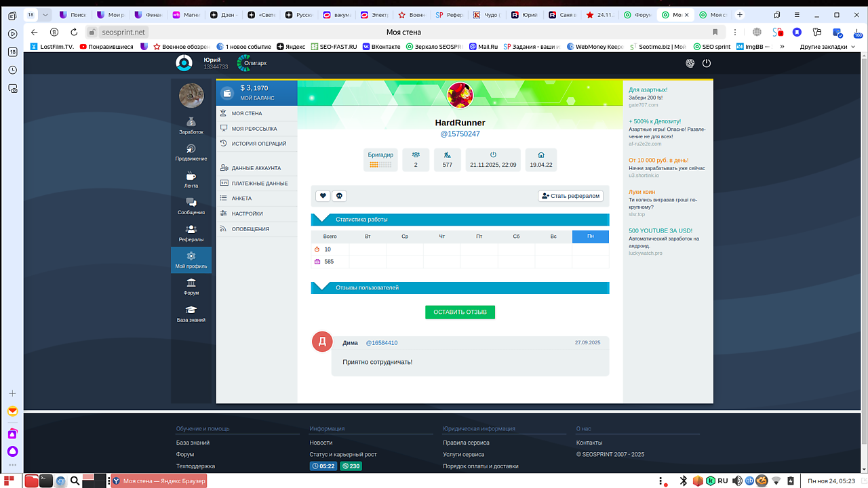Open Заработок section in left sidebar
Screen dimensions: 868x488
coord(191,125)
